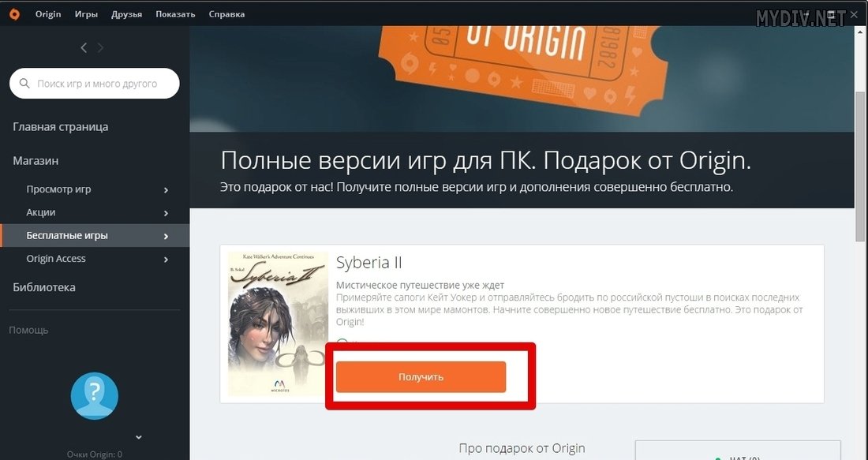Open the Справка menu
Screen dimensions: 868x460
click(x=226, y=14)
